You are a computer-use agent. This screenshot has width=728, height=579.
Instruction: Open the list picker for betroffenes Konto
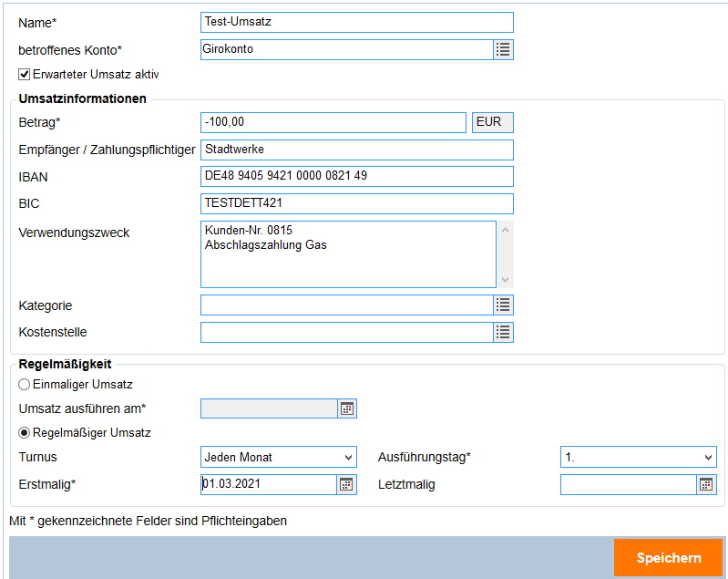(503, 49)
